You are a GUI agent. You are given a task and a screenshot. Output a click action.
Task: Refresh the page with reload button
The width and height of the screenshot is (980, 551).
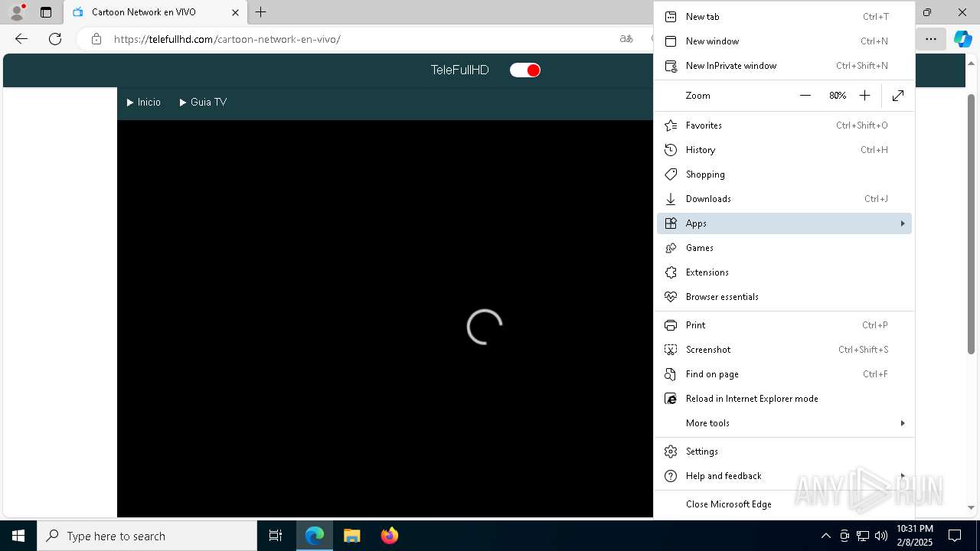pyautogui.click(x=55, y=39)
